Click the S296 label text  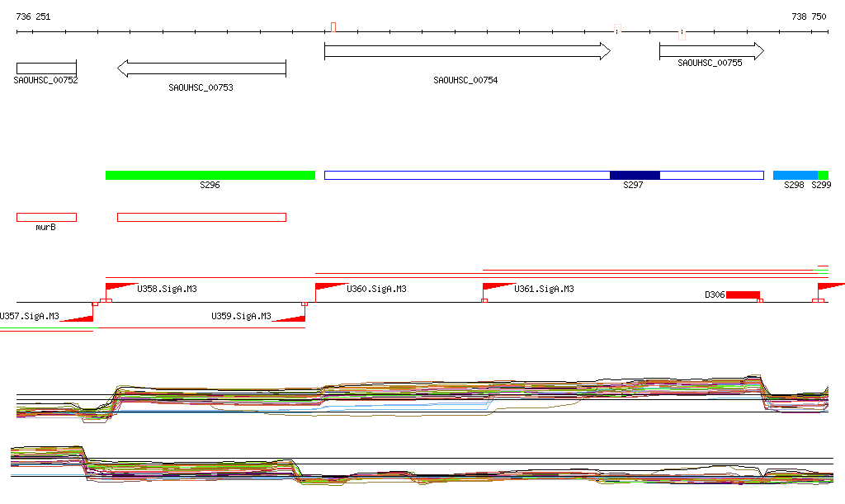[x=210, y=186]
